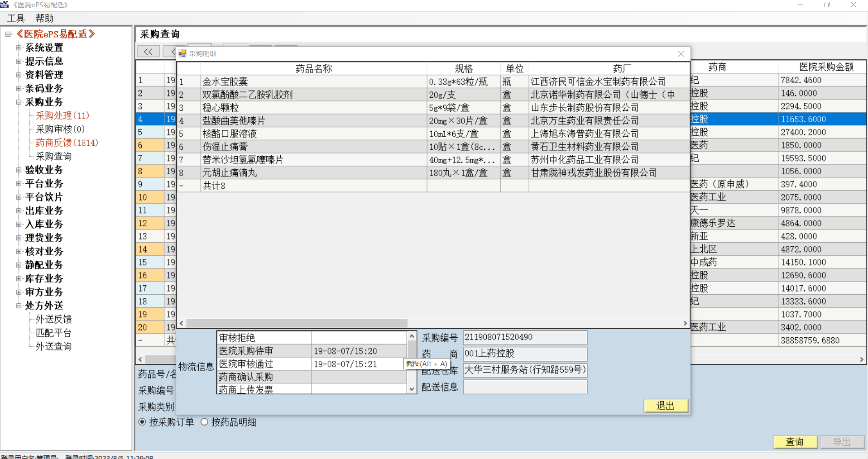
Task: Select 静配业务 in the tree
Action: (x=44, y=265)
